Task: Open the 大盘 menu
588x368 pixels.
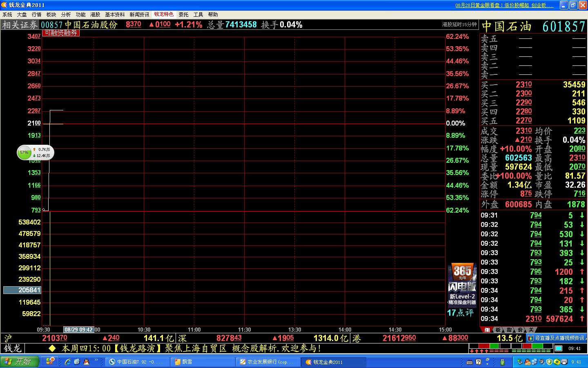Action: click(x=22, y=14)
